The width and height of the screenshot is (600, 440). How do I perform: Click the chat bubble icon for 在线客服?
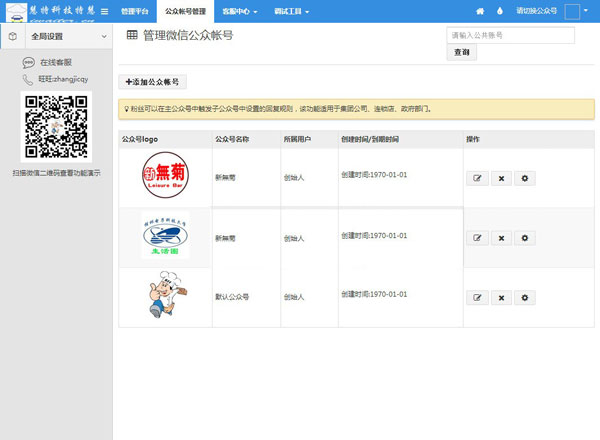[29, 62]
